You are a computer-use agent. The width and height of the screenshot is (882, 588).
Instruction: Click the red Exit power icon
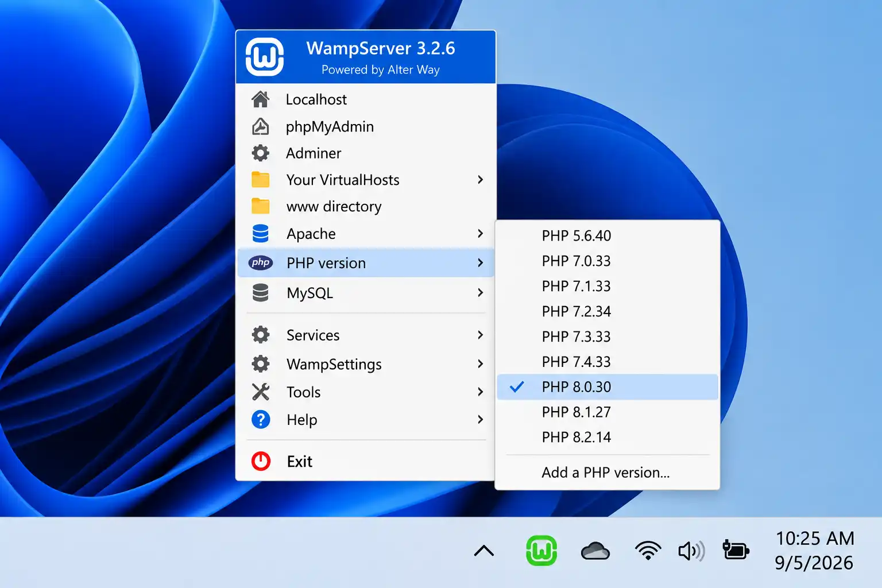click(261, 461)
